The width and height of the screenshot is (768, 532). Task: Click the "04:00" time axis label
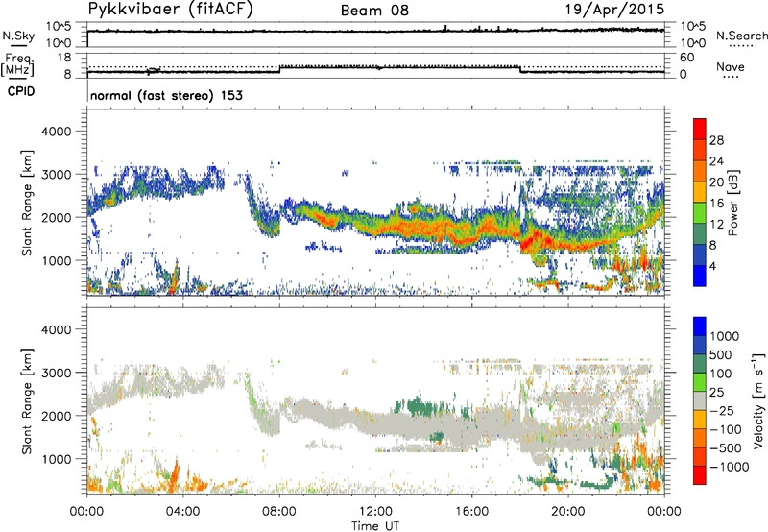[x=182, y=512]
